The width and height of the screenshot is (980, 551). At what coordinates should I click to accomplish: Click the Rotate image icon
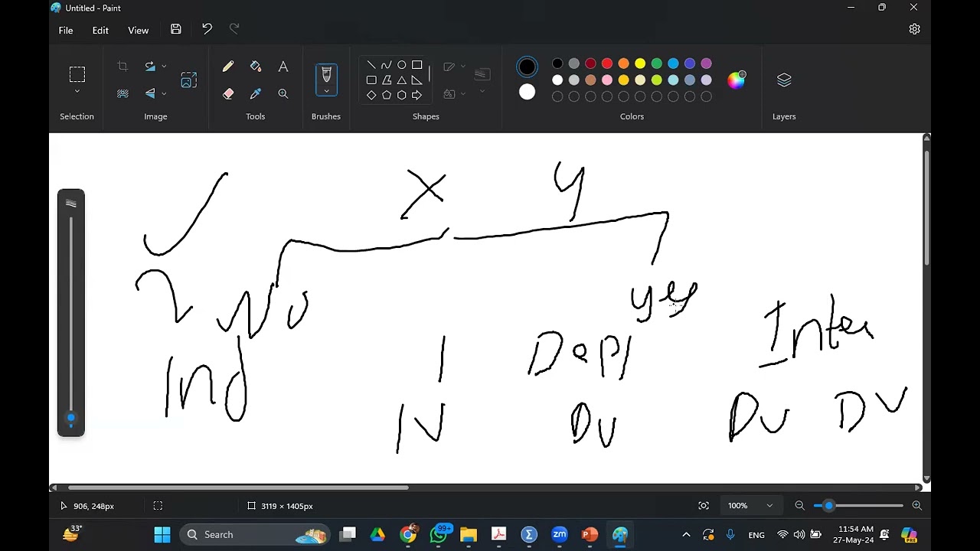[150, 67]
